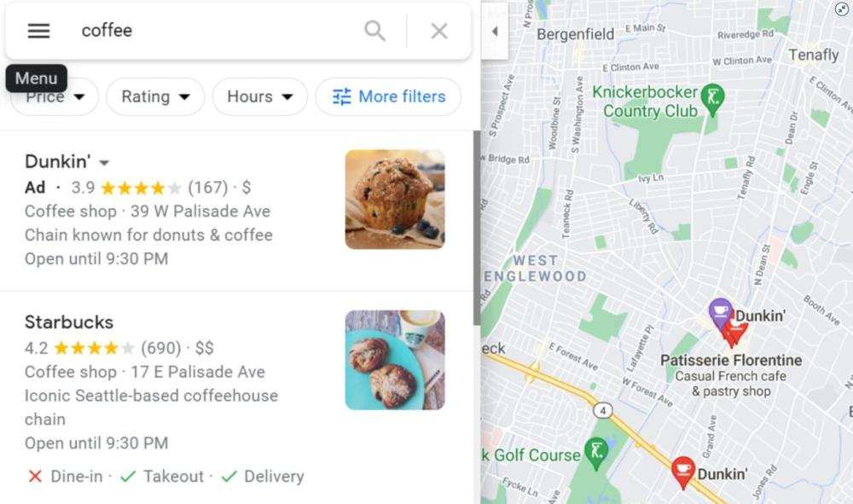
Task: Click the Golf Course green marker
Action: (596, 454)
